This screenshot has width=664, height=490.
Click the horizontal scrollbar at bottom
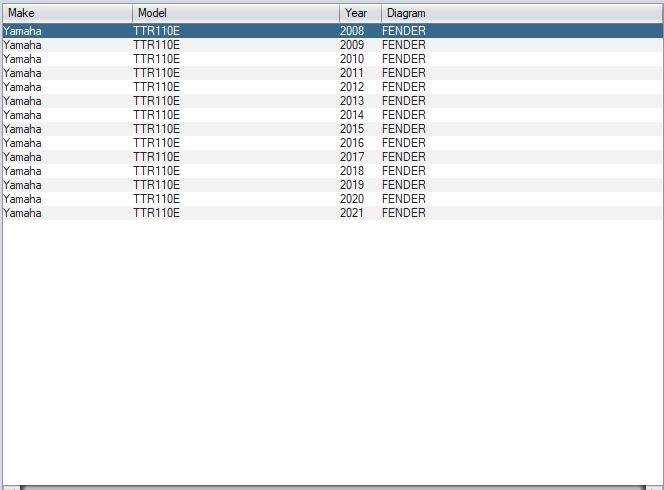[x=332, y=487]
